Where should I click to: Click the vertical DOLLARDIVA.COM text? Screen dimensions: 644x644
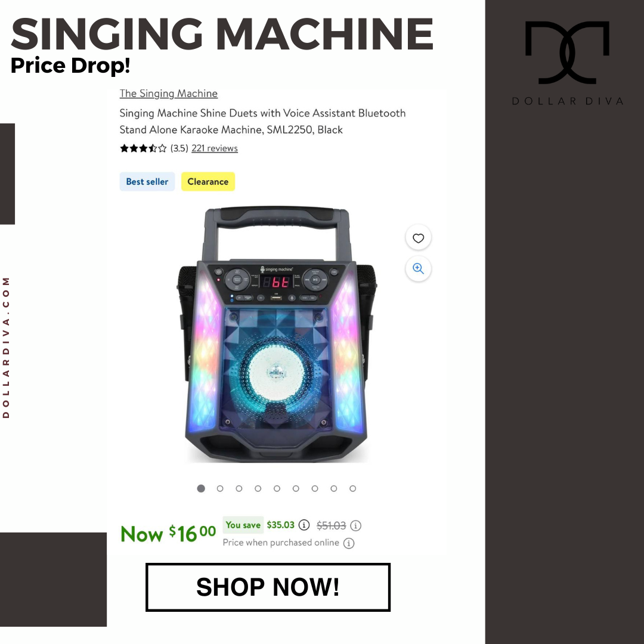6,348
